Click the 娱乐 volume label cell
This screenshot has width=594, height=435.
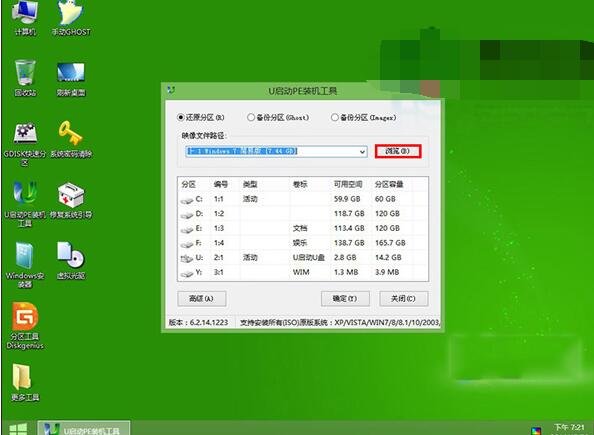pyautogui.click(x=300, y=243)
